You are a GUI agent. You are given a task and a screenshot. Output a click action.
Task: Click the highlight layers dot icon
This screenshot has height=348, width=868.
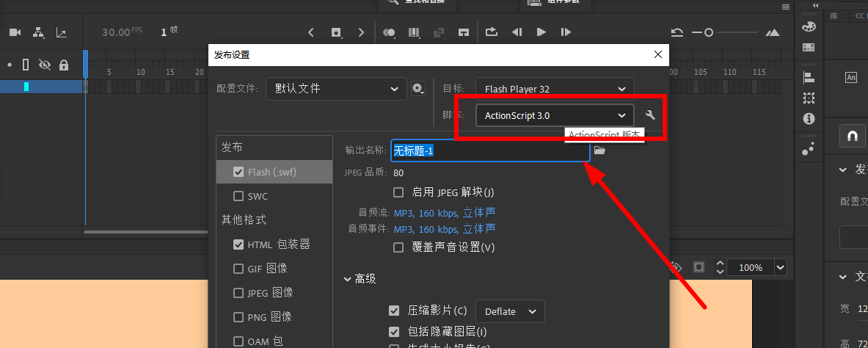coord(10,65)
